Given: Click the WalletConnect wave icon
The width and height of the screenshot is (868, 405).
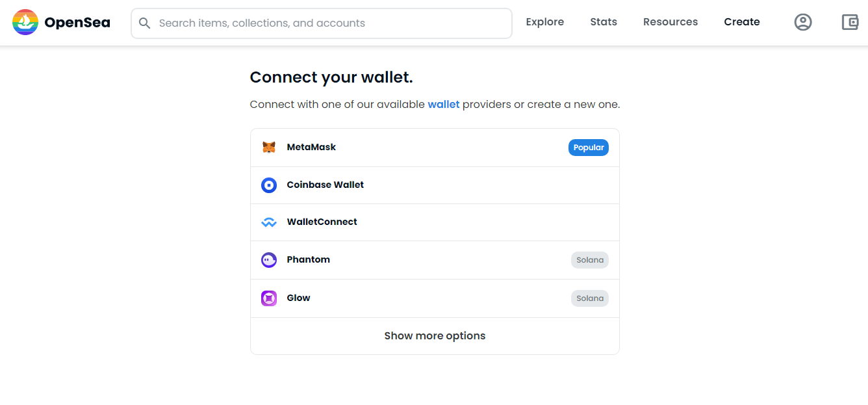Looking at the screenshot, I should click(x=269, y=222).
